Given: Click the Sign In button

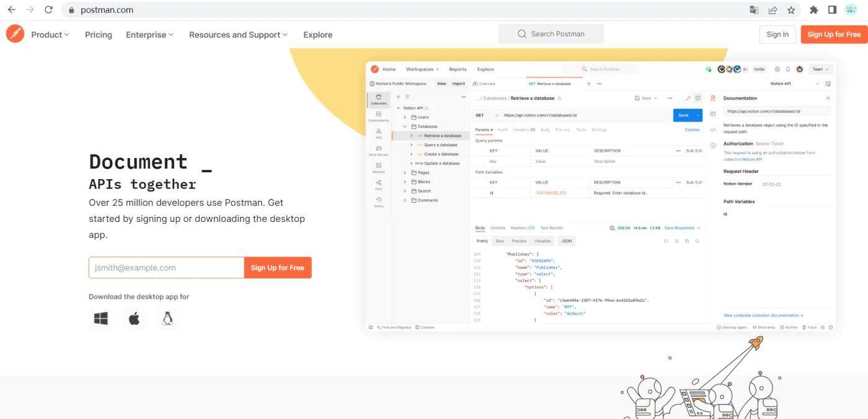Looking at the screenshot, I should coord(777,34).
